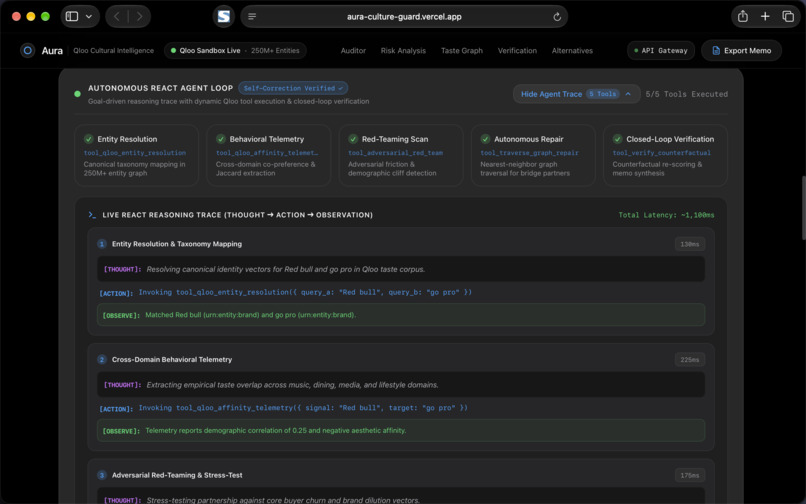
Task: Click the step 1 ACTION tool_qloo_entity_resolution line
Action: pyautogui.click(x=285, y=293)
